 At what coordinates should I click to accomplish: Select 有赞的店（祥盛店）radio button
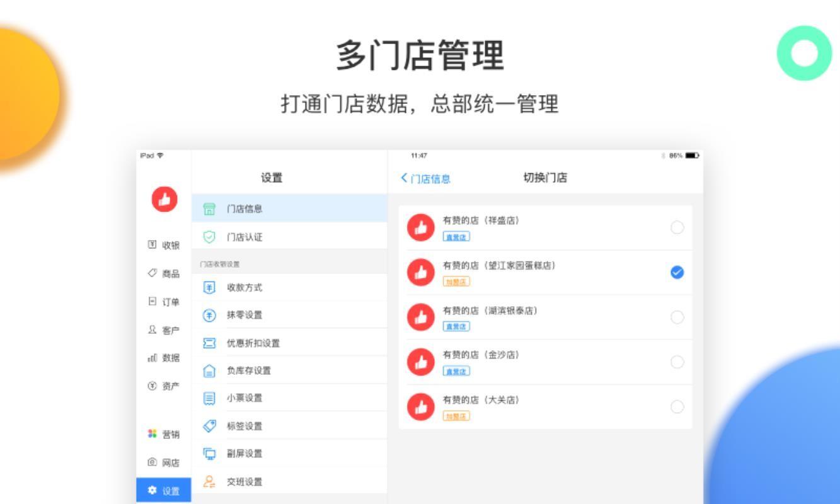[676, 228]
